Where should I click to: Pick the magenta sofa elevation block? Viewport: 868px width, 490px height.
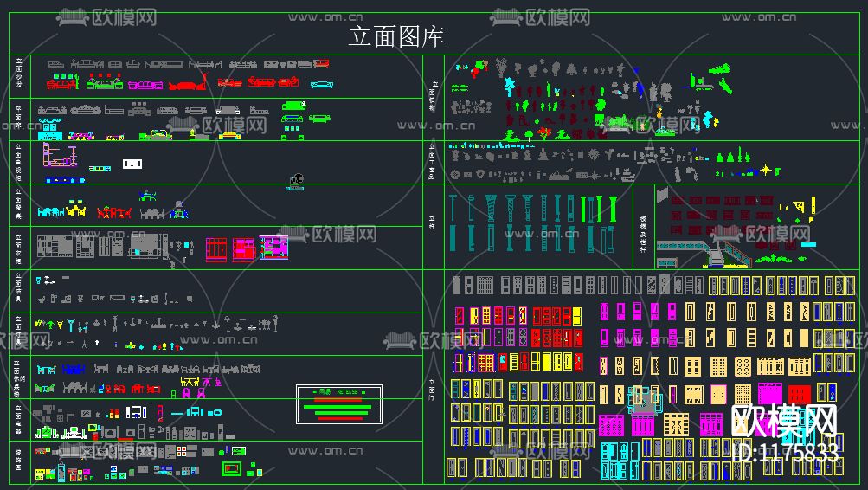click(145, 85)
